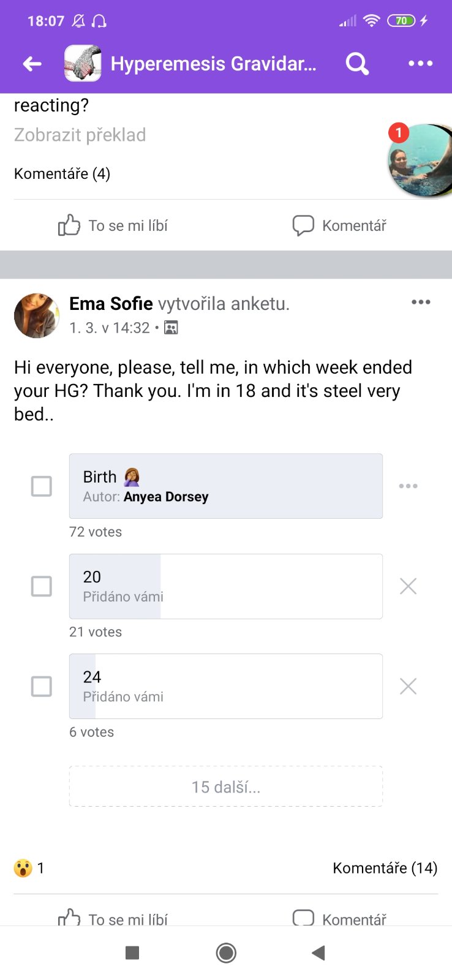
Task: Open the search magnifier icon
Action: (x=357, y=64)
